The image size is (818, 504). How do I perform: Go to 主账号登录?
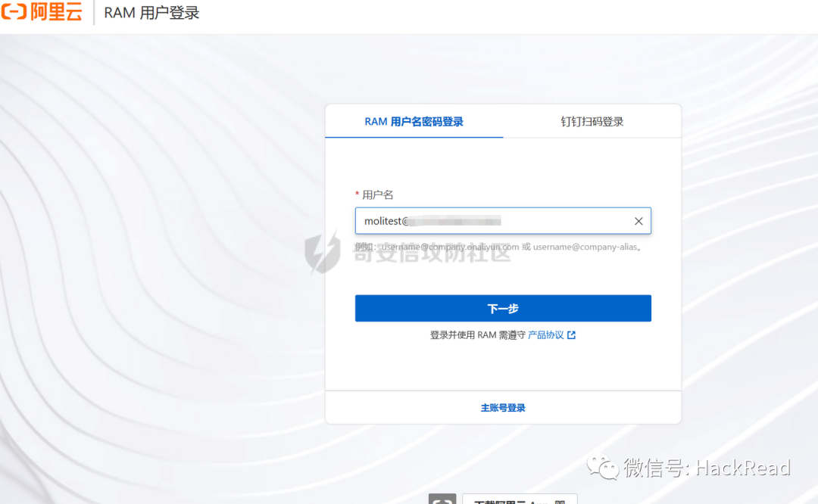pyautogui.click(x=503, y=408)
